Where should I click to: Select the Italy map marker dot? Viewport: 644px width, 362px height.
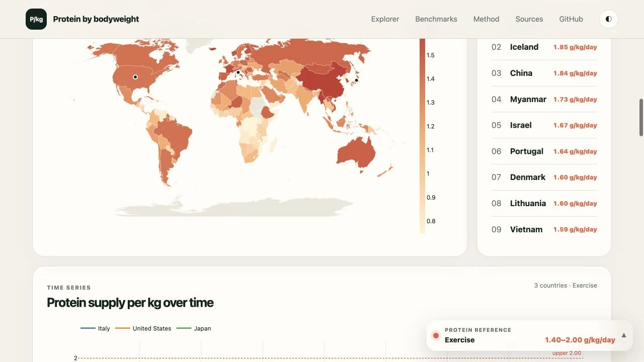pos(238,72)
